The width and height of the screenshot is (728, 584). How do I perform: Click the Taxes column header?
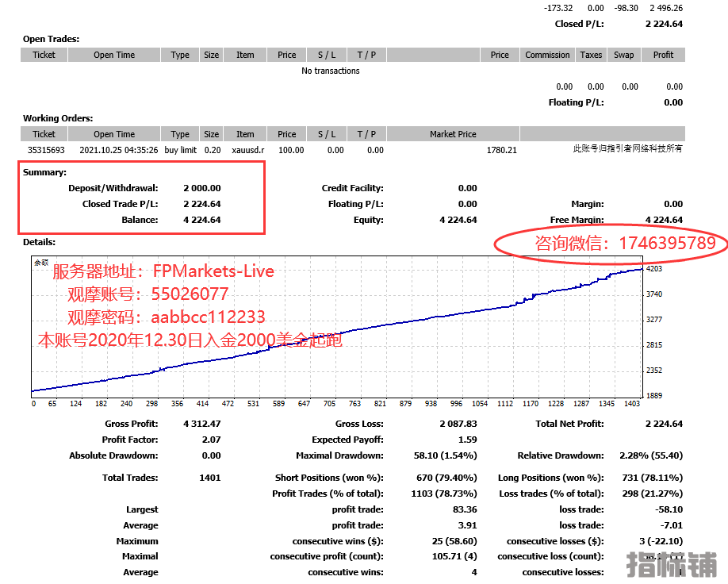591,55
